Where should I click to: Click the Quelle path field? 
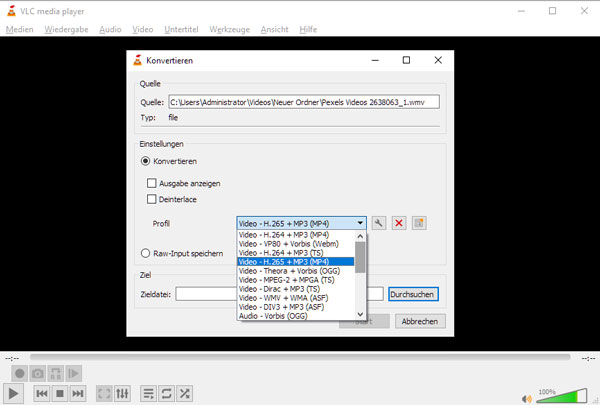click(x=304, y=102)
